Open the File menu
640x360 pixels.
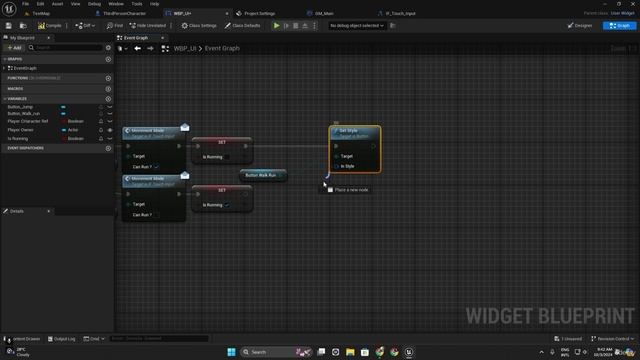[25, 4]
